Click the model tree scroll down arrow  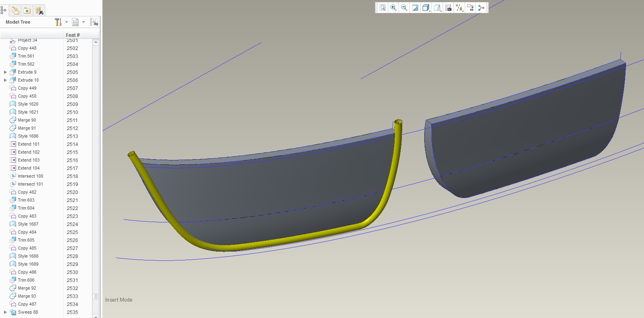tap(96, 316)
